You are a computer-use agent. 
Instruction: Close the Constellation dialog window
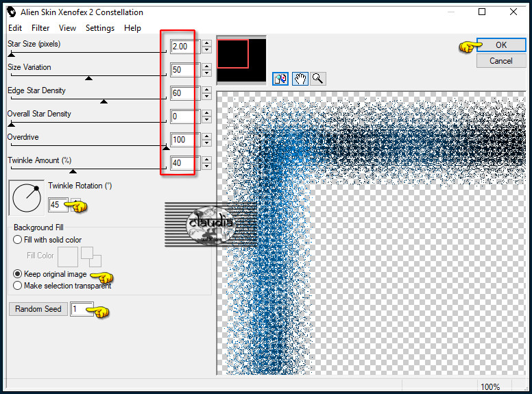point(513,12)
